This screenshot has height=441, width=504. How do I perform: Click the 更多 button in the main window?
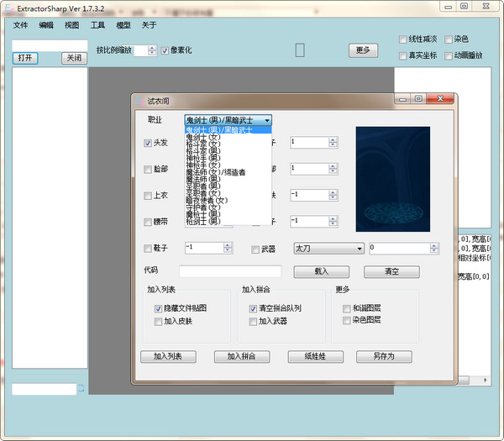[363, 50]
